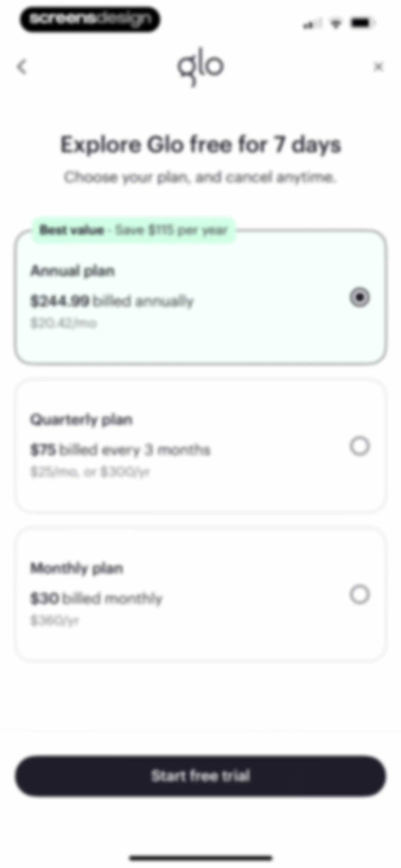
Task: Tap the $30 billed monthly text
Action: tap(96, 598)
